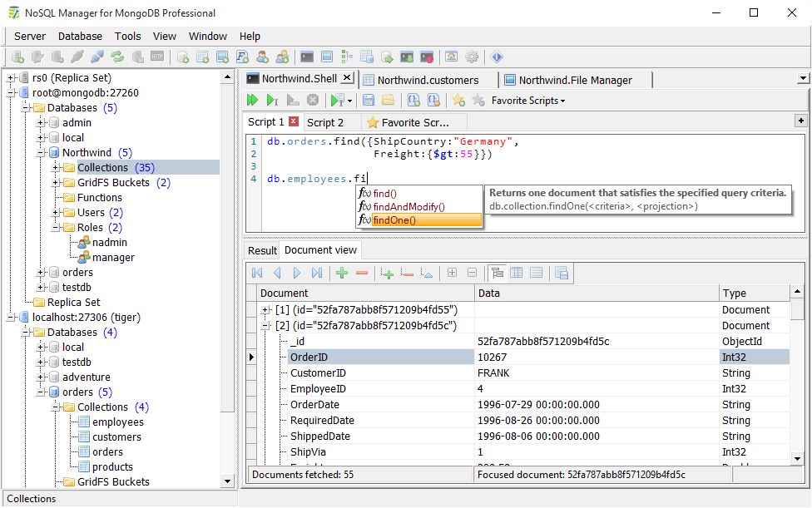Click the Options gear icon in main toolbar
The image size is (812, 508).
[x=472, y=57]
